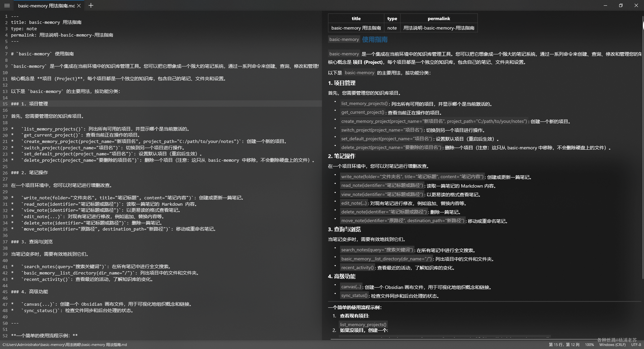Screen dimensions: 644x349
Task: Click preview heading '3. 查询与浏览'
Action: tap(344, 229)
